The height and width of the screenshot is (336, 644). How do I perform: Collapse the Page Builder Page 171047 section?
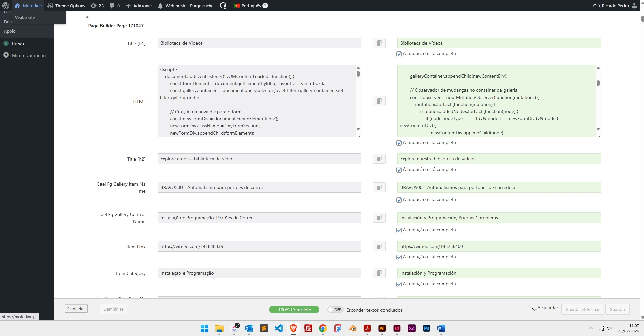pos(87,17)
